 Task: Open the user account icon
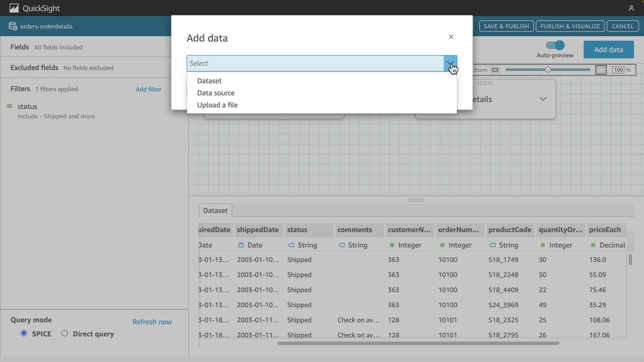(x=631, y=8)
